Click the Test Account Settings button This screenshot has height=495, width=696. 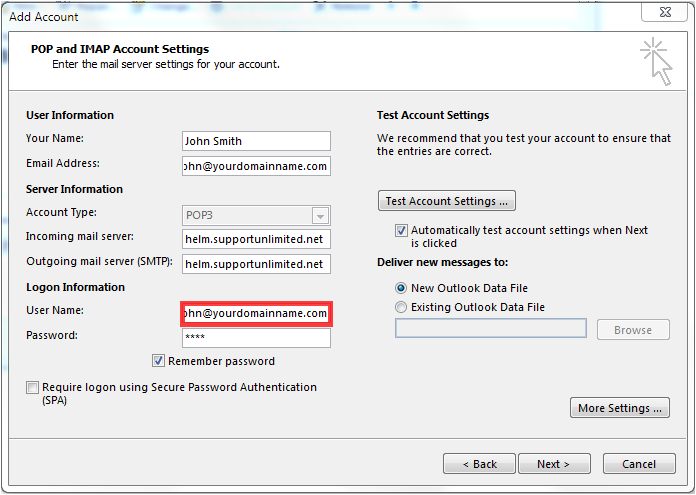tap(447, 201)
